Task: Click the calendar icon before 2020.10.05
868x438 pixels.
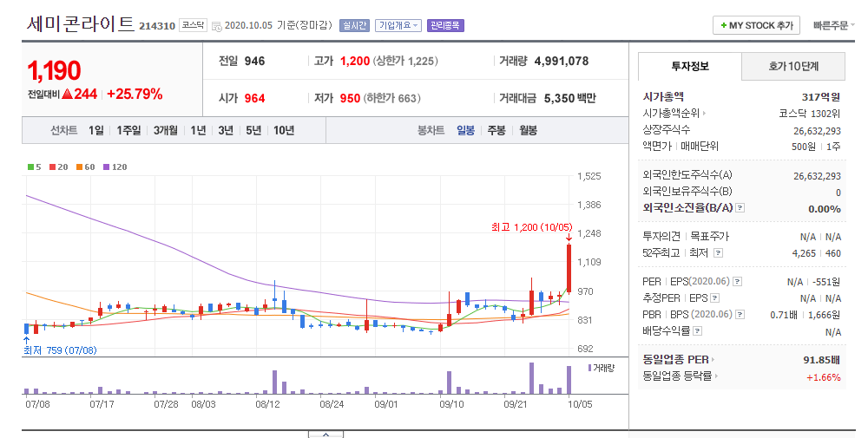Action: tap(216, 26)
